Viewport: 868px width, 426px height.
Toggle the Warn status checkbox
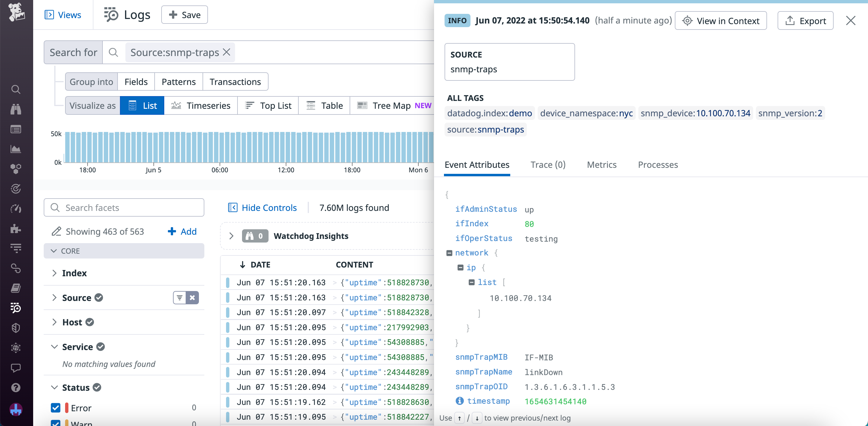(55, 423)
